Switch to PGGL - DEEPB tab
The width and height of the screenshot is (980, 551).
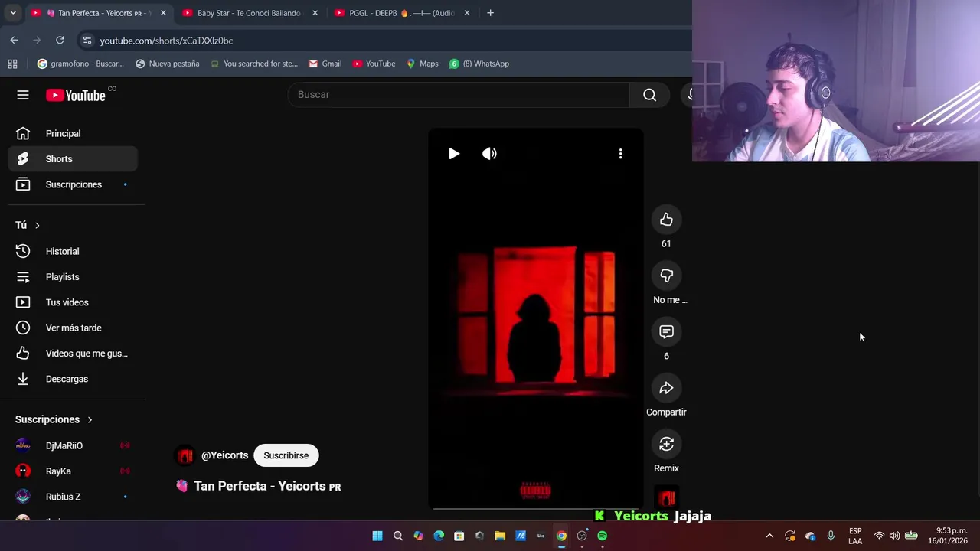coord(402,13)
